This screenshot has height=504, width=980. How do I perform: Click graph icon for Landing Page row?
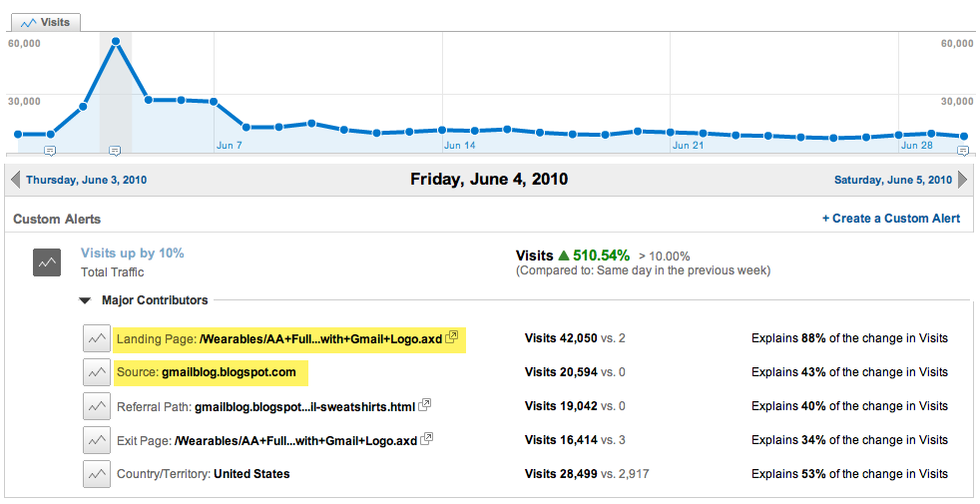click(x=97, y=339)
